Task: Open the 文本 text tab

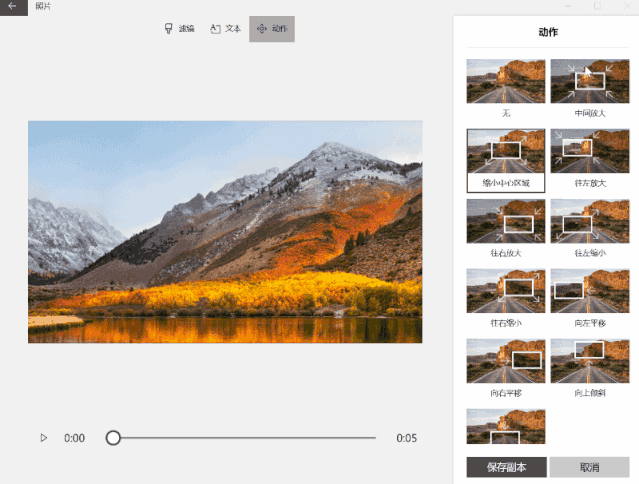Action: tap(225, 29)
